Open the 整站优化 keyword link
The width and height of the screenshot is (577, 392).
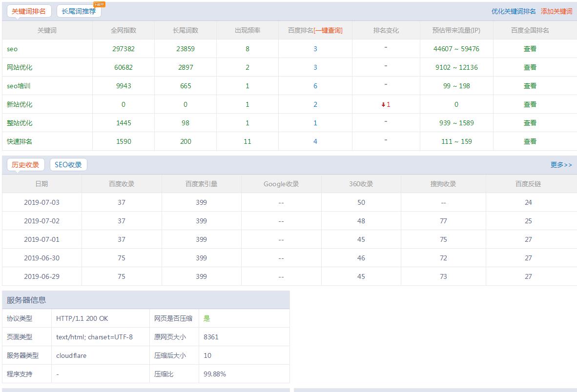pyautogui.click(x=20, y=123)
